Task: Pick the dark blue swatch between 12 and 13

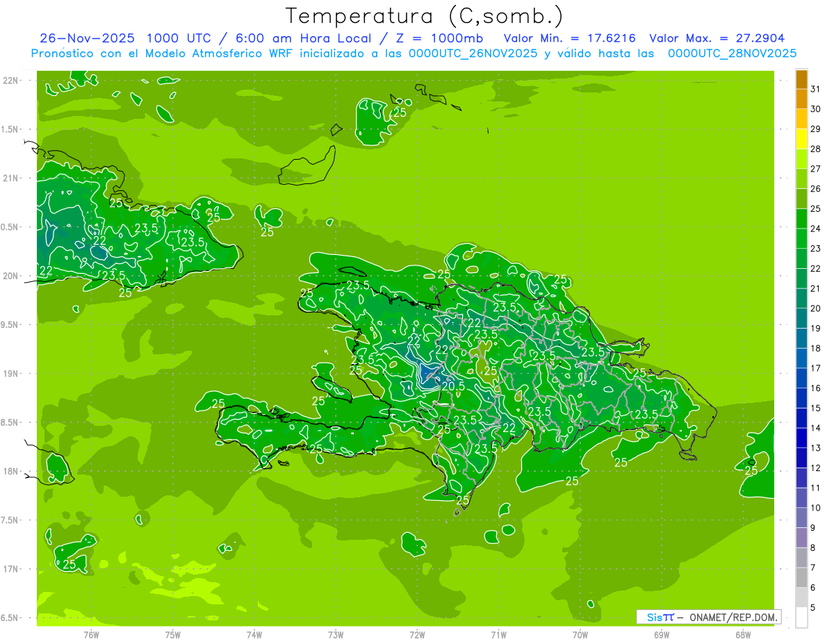Action: [x=801, y=458]
